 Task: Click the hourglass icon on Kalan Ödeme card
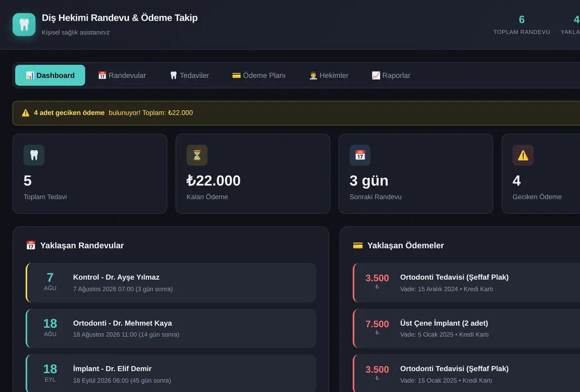click(197, 155)
